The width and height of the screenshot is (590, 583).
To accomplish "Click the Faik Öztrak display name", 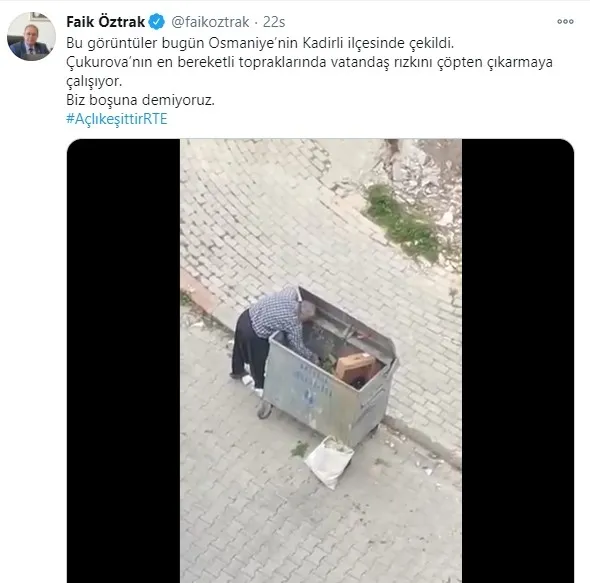I will [x=105, y=22].
